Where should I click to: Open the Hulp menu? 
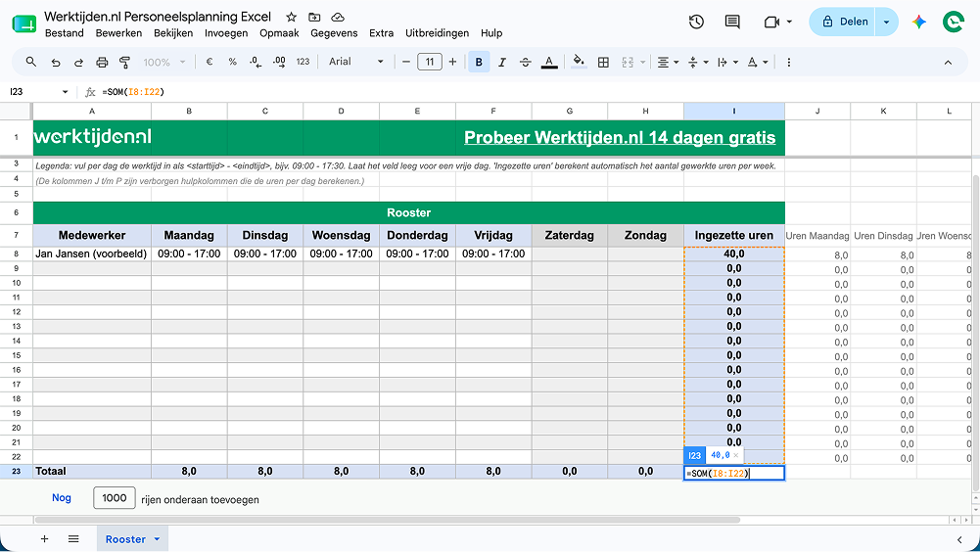[491, 33]
